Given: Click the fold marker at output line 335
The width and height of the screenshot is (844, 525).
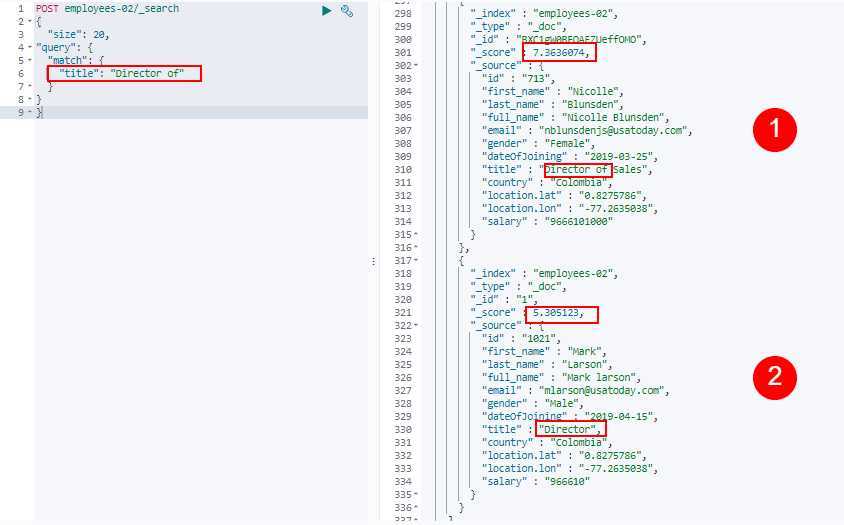Looking at the screenshot, I should (416, 494).
